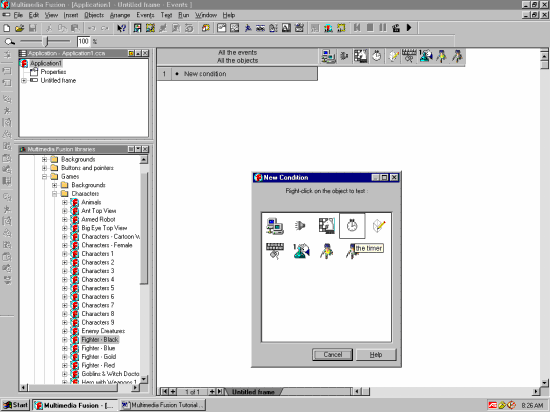Collapse the Characters folder

coord(54,194)
